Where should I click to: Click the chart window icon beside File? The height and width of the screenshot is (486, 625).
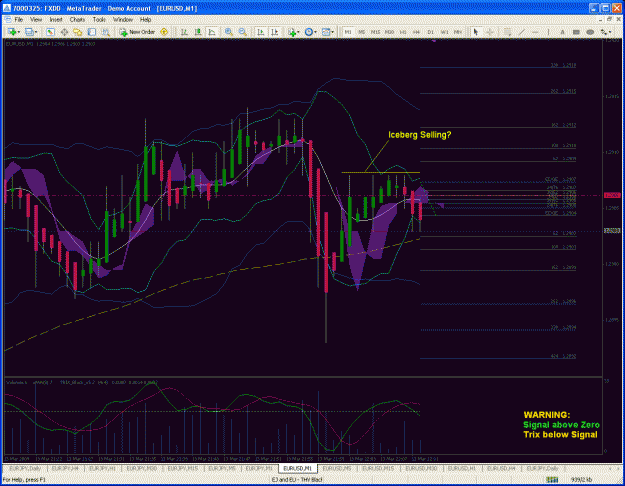(x=7, y=19)
